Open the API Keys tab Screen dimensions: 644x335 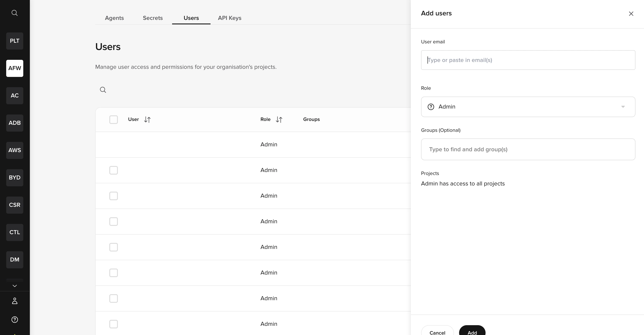pyautogui.click(x=229, y=18)
